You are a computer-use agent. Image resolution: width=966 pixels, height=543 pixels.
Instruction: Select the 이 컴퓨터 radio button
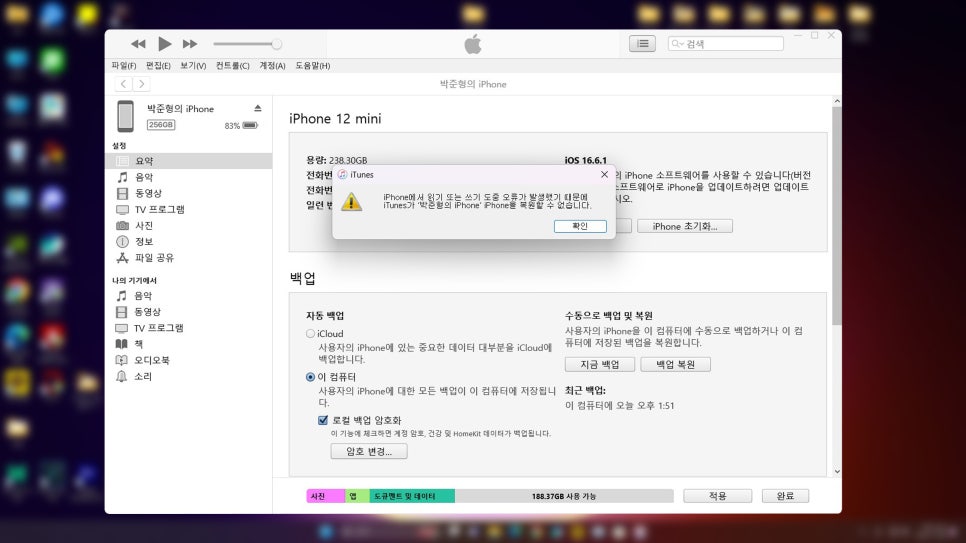[x=310, y=377]
